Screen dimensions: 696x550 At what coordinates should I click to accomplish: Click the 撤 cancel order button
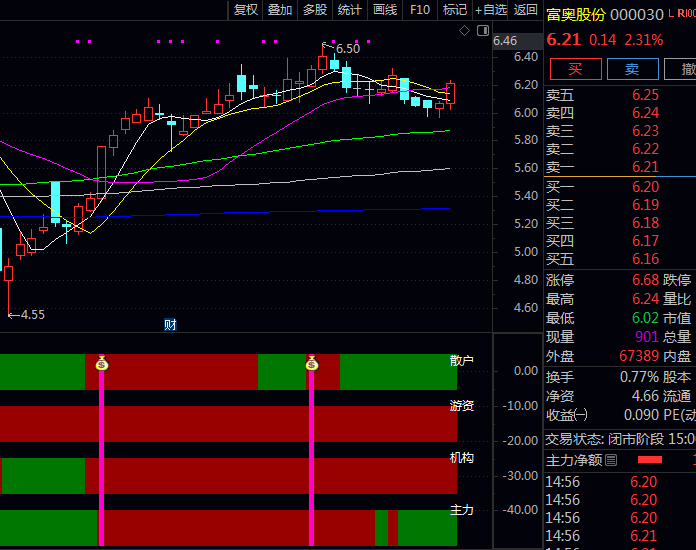tap(681, 69)
